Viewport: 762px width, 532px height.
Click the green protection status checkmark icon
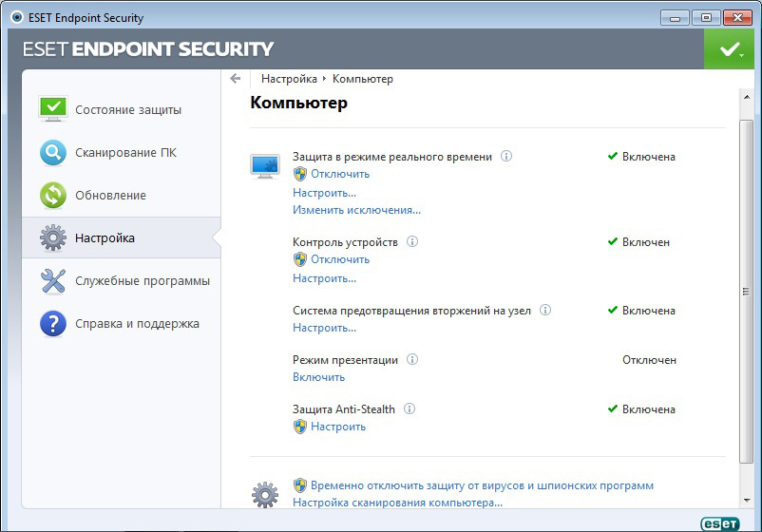[728, 48]
